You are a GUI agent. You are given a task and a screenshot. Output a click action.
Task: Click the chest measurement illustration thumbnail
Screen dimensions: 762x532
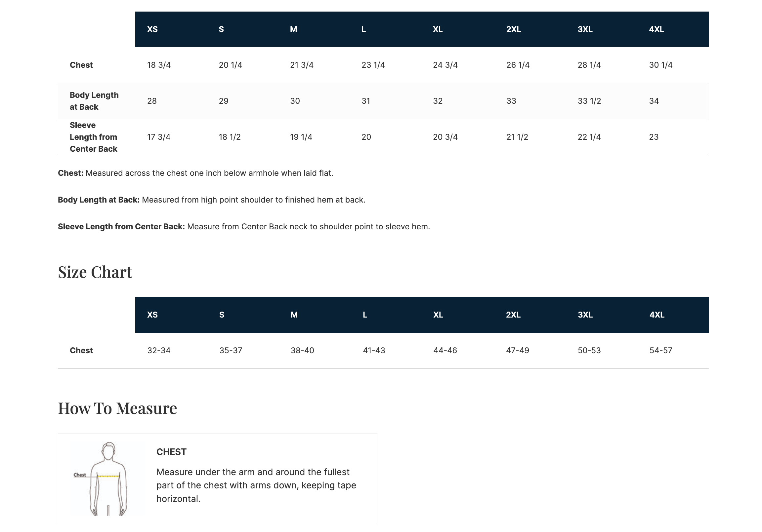(x=107, y=478)
